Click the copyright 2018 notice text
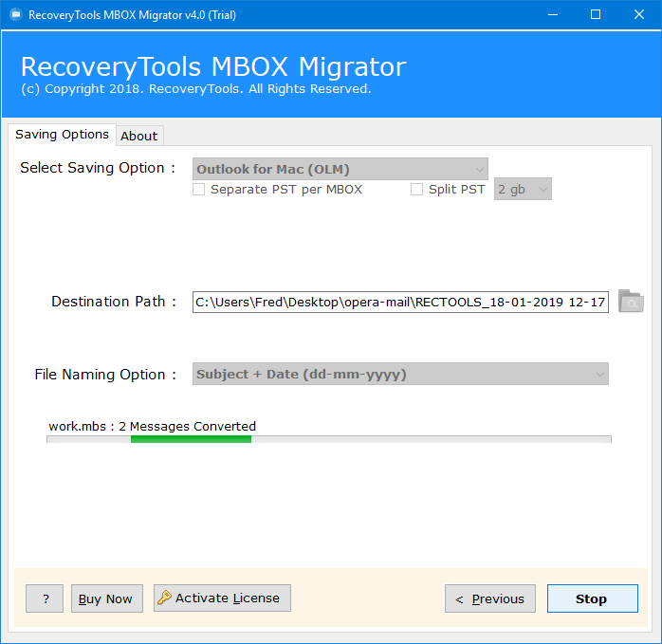Image resolution: width=662 pixels, height=644 pixels. tap(196, 89)
